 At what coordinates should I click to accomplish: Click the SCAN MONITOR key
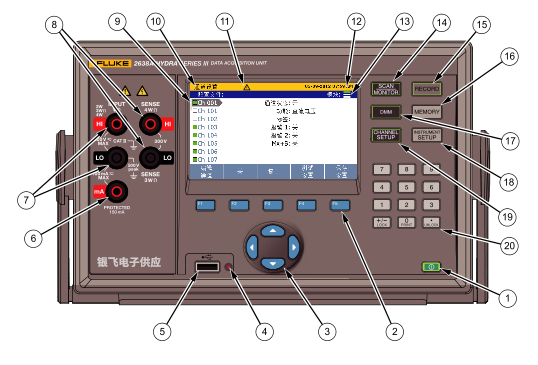[x=386, y=89]
